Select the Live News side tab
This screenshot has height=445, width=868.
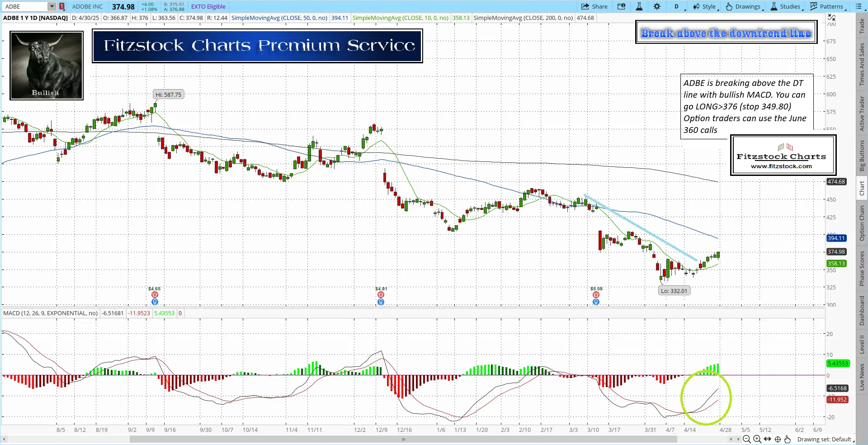click(x=862, y=377)
